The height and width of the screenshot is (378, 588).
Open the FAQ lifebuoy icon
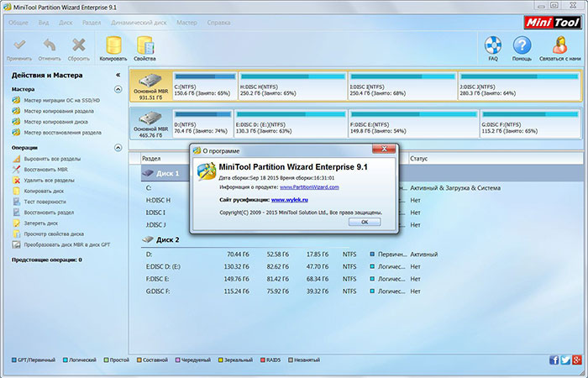(493, 49)
